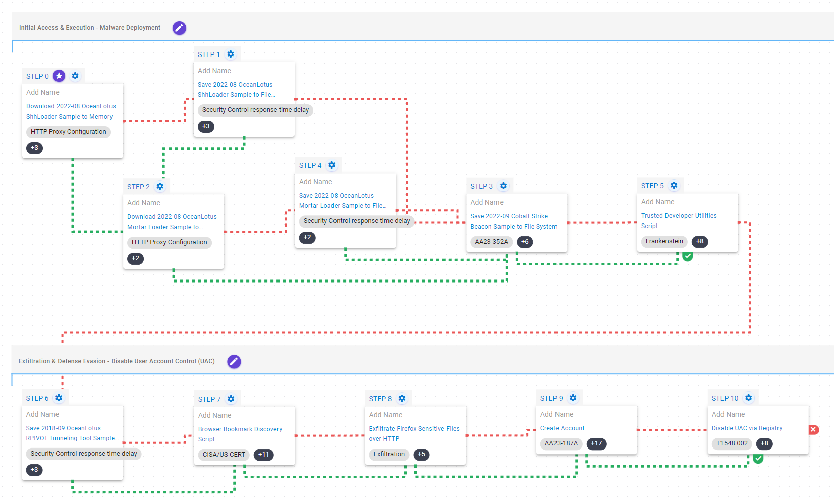834x504 pixels.
Task: Open Trusted Developer Utilities Script link
Action: click(x=679, y=216)
